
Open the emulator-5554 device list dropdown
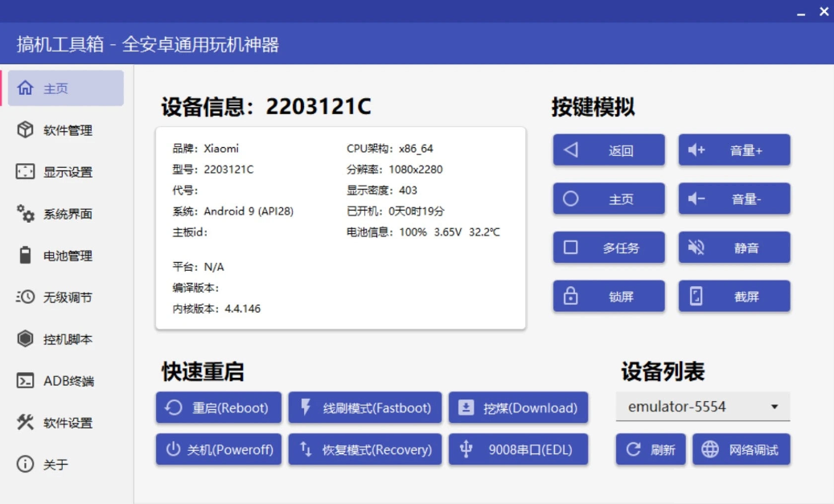(703, 407)
